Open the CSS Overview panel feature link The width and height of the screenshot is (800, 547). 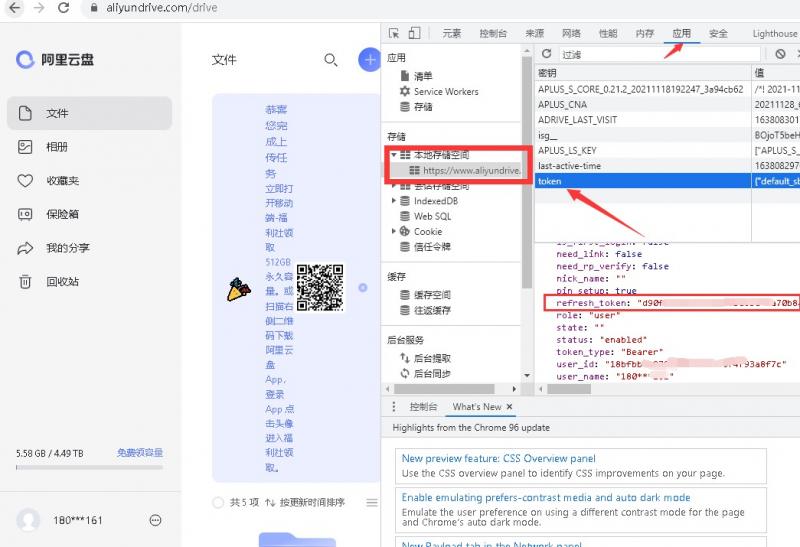tap(498, 458)
